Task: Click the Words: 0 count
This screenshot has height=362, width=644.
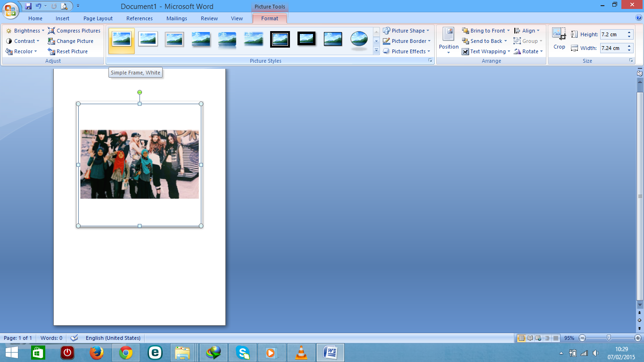Action: [51, 338]
